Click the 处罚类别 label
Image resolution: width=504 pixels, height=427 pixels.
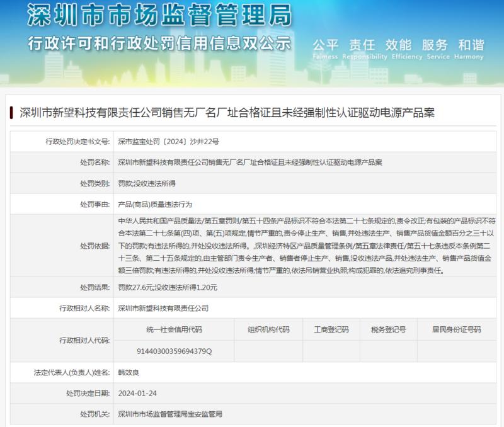tap(95, 183)
